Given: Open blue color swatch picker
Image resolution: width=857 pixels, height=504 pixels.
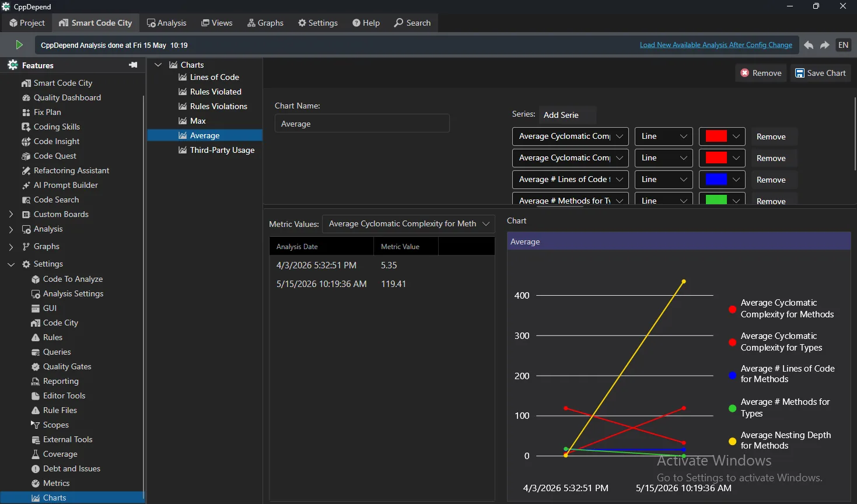Looking at the screenshot, I should pyautogui.click(x=722, y=179).
